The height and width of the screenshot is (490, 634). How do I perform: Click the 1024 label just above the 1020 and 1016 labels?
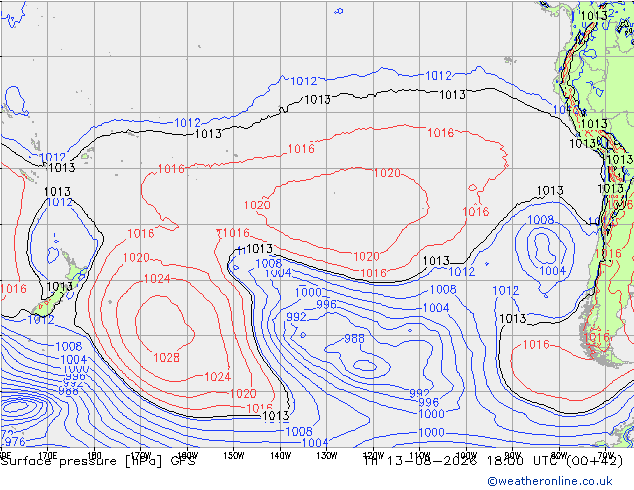click(218, 377)
